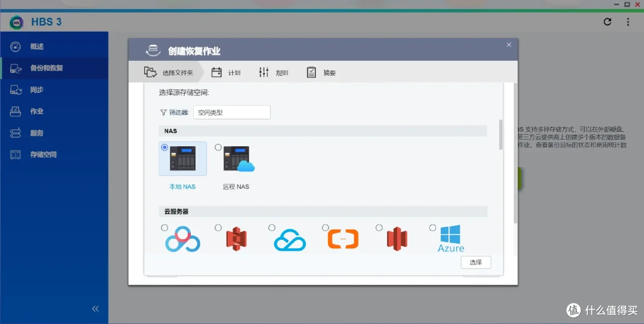
Task: Click the HBS 3 app logo
Action: pyautogui.click(x=17, y=22)
